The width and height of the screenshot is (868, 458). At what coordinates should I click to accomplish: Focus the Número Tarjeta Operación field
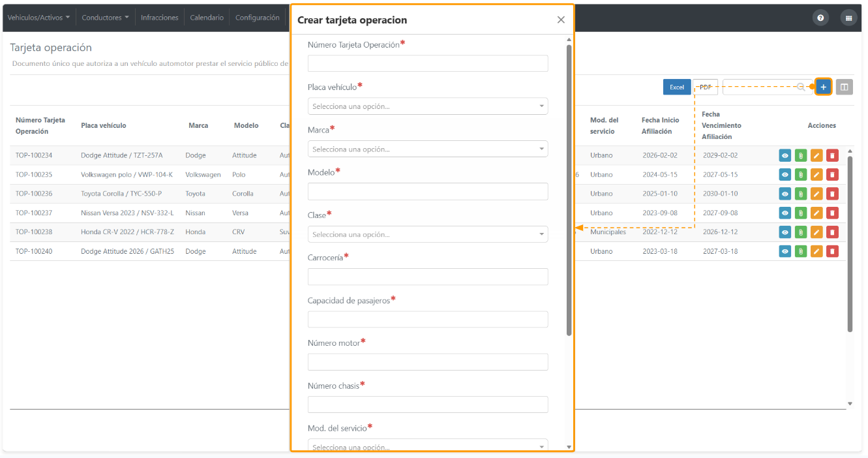[x=428, y=63]
